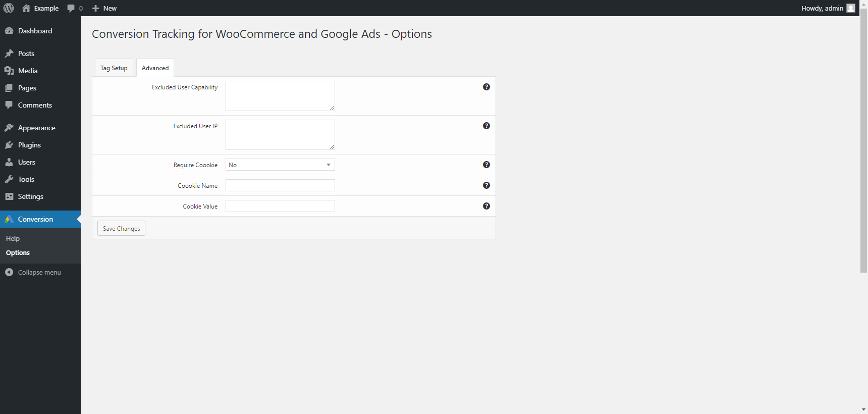Open the Conversion Help submenu link
The width and height of the screenshot is (868, 414).
point(13,238)
